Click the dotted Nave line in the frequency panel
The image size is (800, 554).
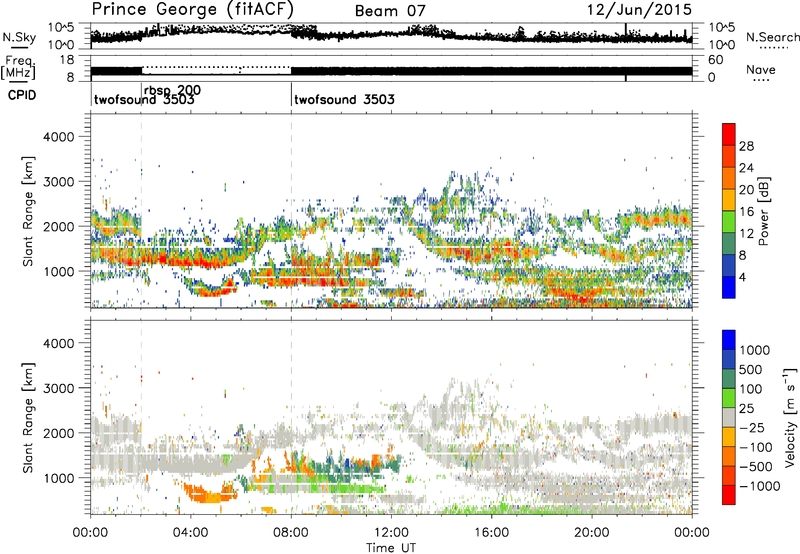point(216,67)
